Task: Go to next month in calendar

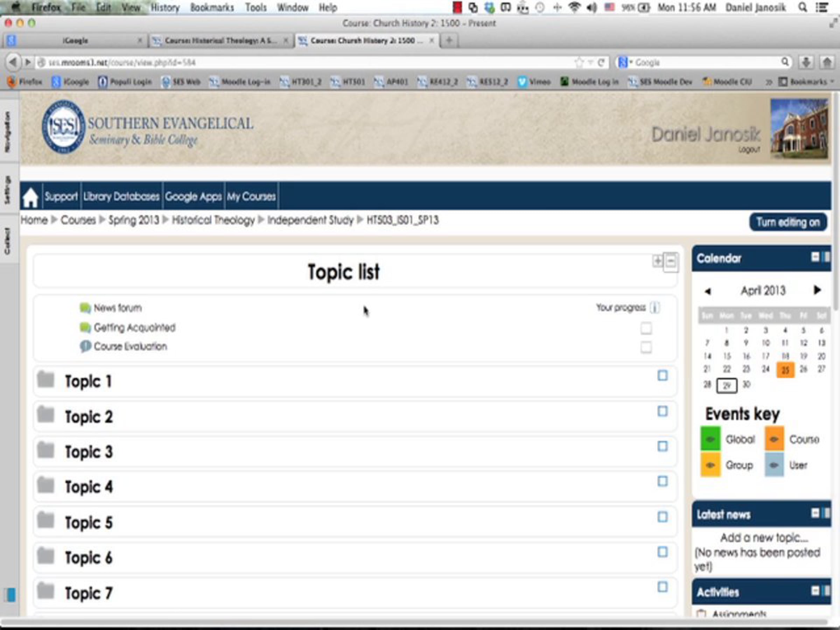Action: [x=817, y=290]
